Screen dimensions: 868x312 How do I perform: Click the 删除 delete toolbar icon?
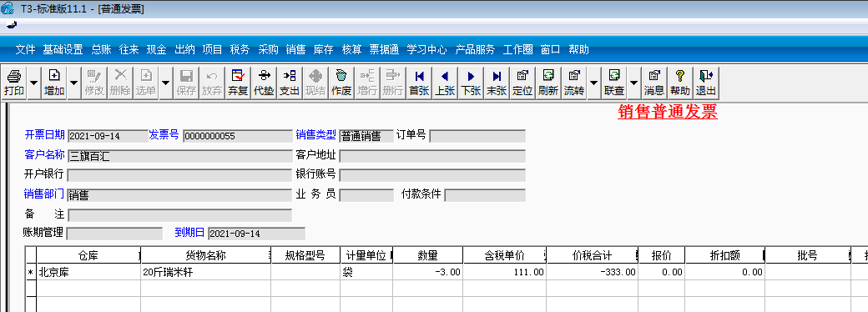coord(120,83)
